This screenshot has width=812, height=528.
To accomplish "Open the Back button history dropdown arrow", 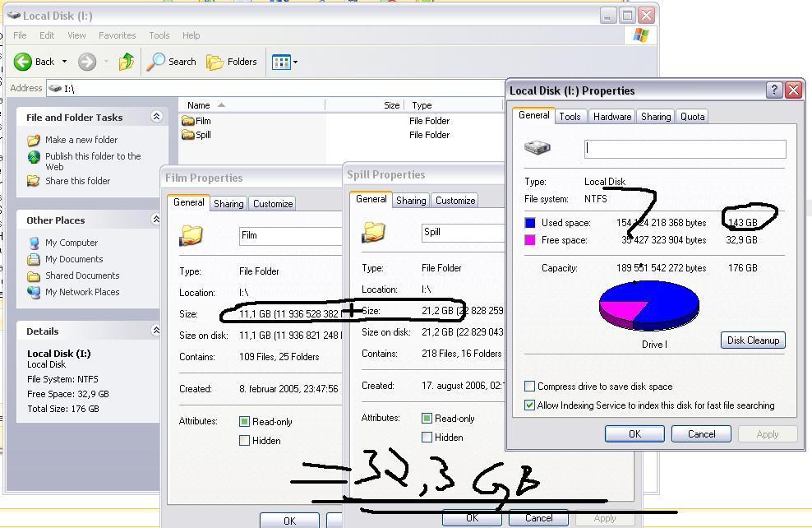I will coord(65,62).
